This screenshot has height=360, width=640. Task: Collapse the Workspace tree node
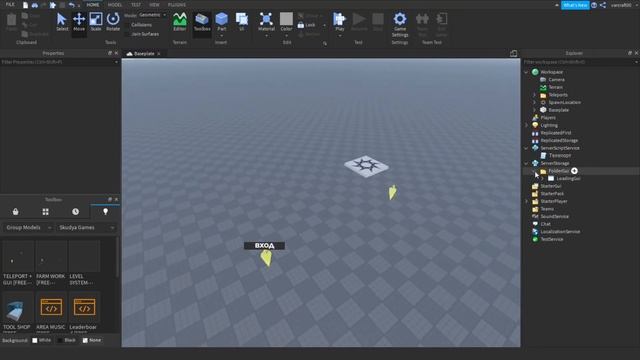pyautogui.click(x=526, y=72)
